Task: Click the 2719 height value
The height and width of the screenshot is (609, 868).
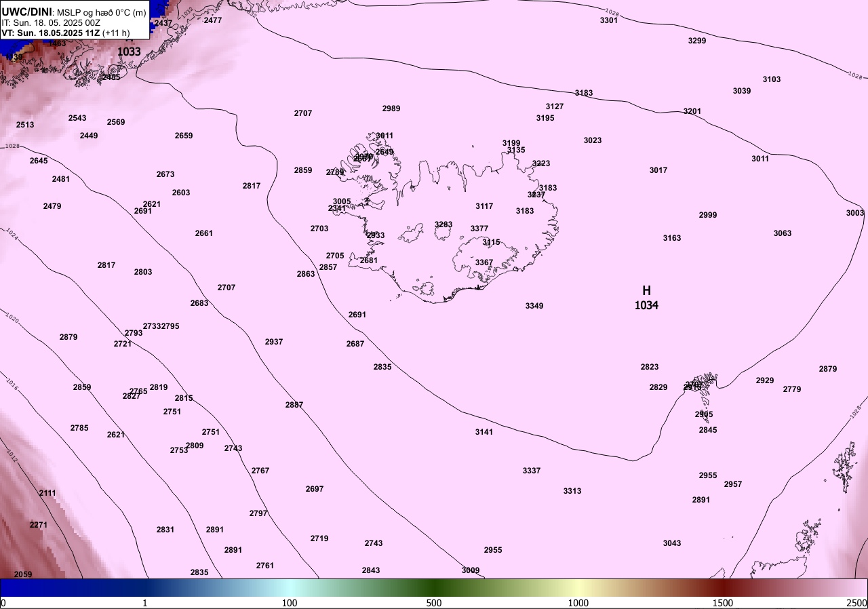Action: pyautogui.click(x=319, y=538)
